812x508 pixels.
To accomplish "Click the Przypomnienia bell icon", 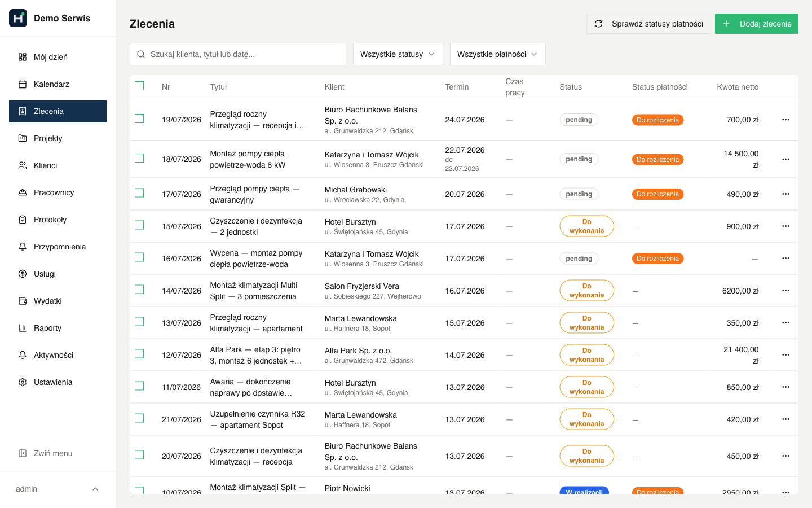I will click(x=23, y=247).
